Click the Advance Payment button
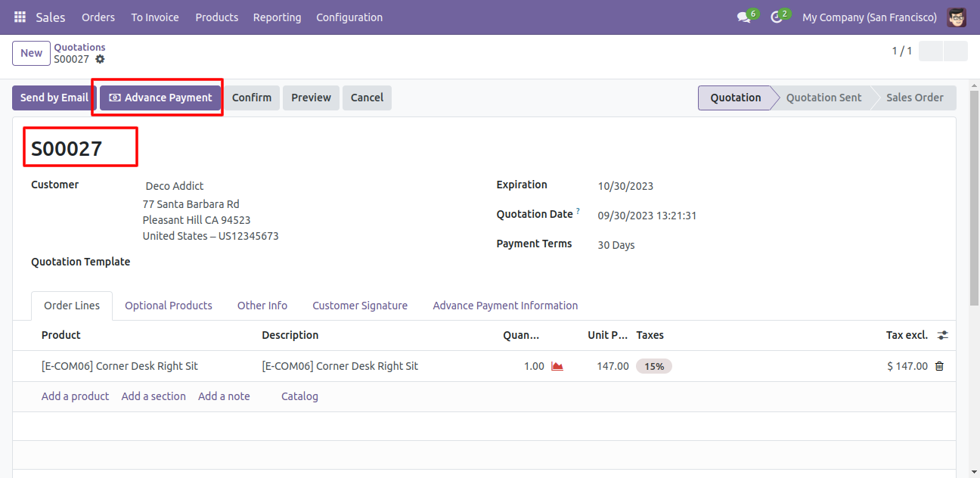The image size is (980, 478). (x=160, y=98)
